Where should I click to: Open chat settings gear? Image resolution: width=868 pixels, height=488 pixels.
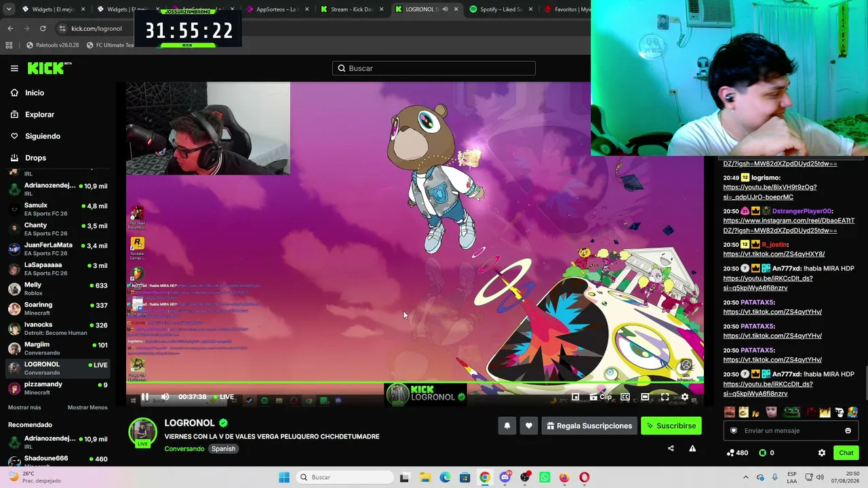(822, 453)
